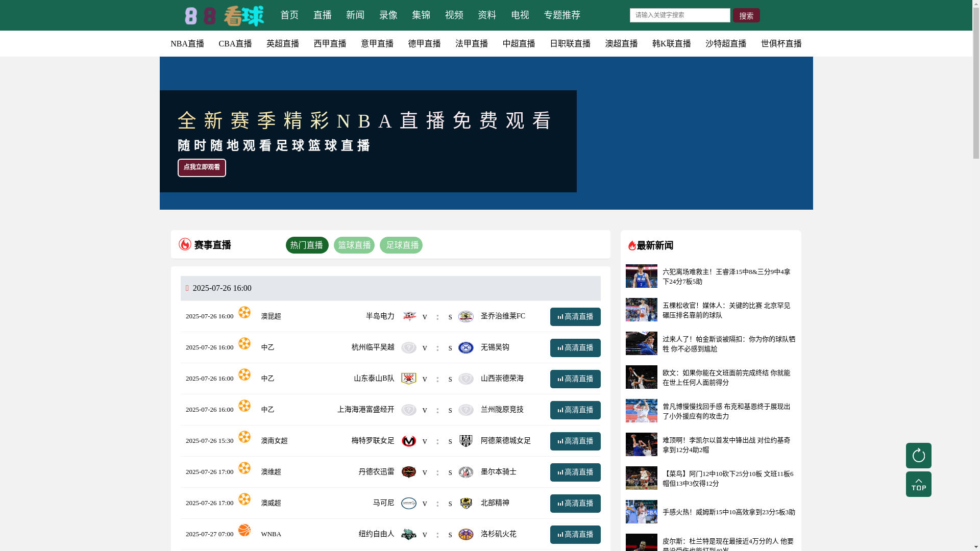The width and height of the screenshot is (980, 551).
Task: Click 无锡吴钩 team logo
Action: [465, 347]
